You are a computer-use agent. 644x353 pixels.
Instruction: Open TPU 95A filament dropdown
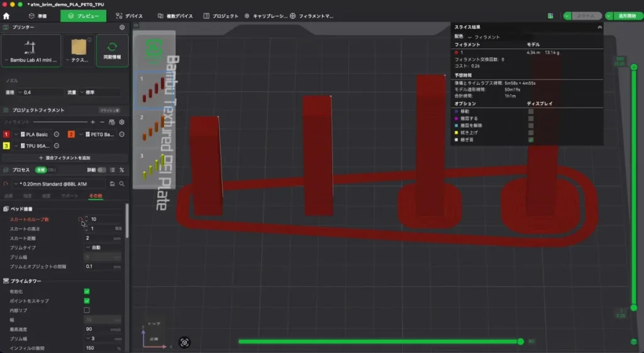point(33,146)
